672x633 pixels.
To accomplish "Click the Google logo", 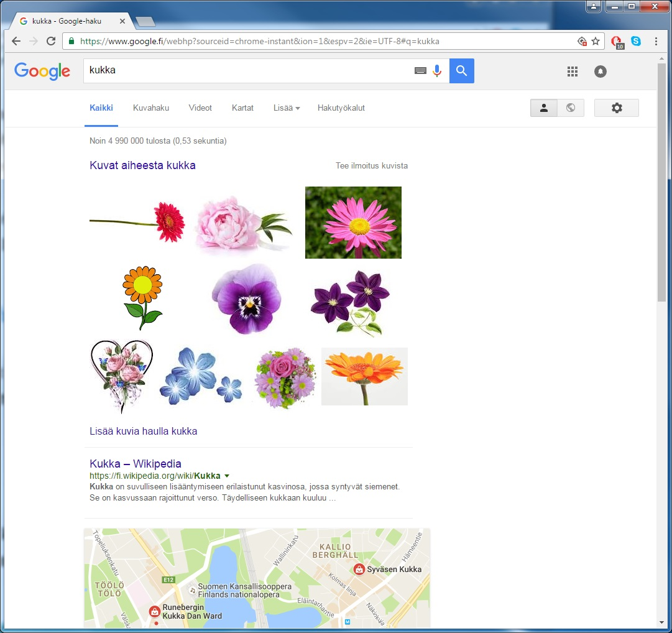I will pos(42,71).
